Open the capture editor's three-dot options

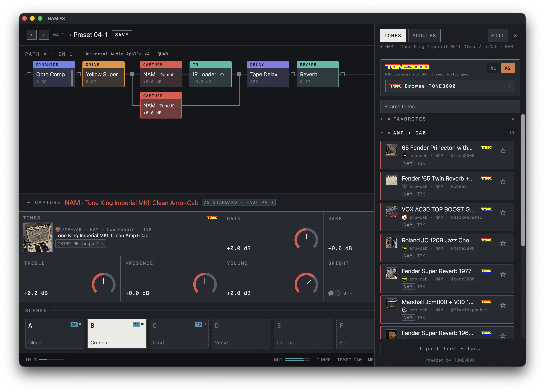(28, 202)
